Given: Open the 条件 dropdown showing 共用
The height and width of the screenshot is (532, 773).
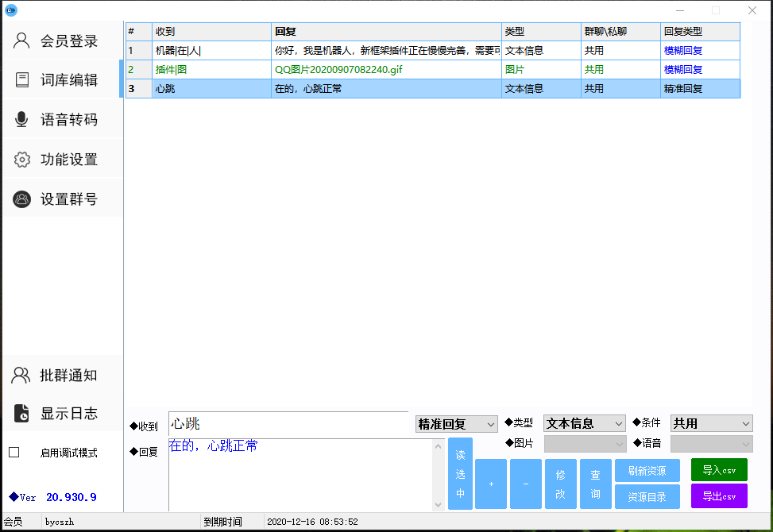Looking at the screenshot, I should tap(710, 423).
